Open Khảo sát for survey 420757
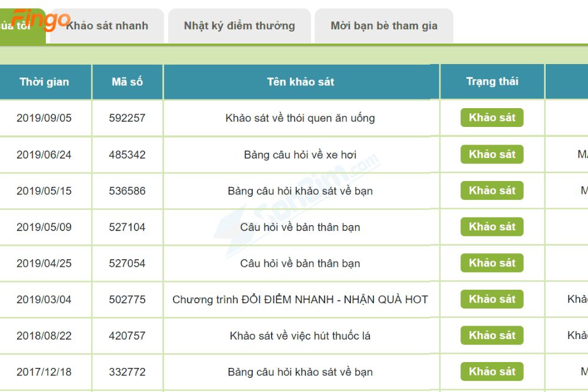The image size is (588, 392). (x=492, y=336)
